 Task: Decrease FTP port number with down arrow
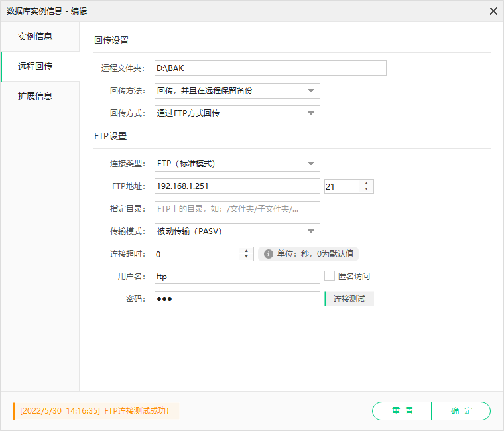367,189
